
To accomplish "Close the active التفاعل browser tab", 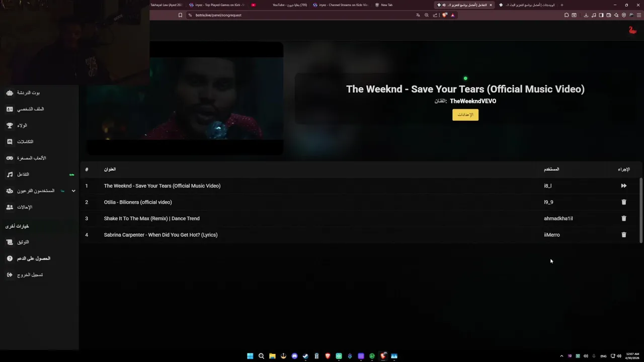I will pyautogui.click(x=491, y=5).
